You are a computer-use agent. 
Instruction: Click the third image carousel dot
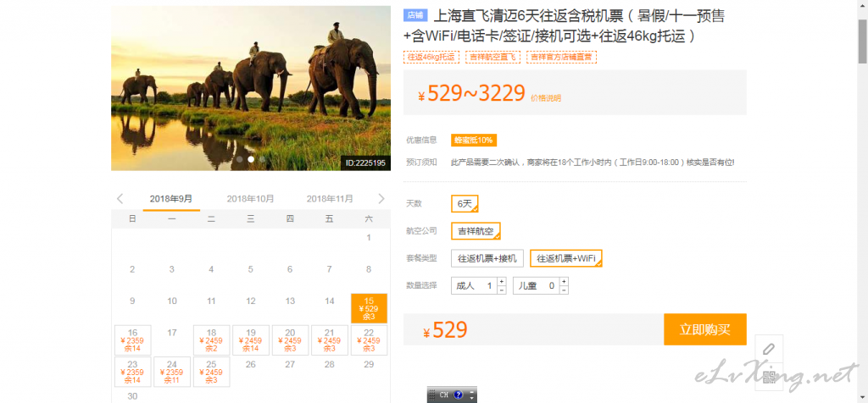tap(262, 159)
